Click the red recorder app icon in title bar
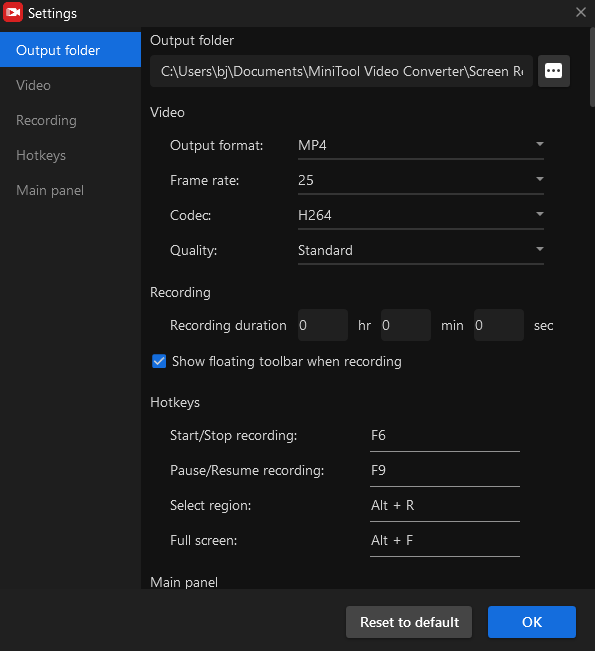Screen dimensions: 595x651 pyautogui.click(x=13, y=12)
